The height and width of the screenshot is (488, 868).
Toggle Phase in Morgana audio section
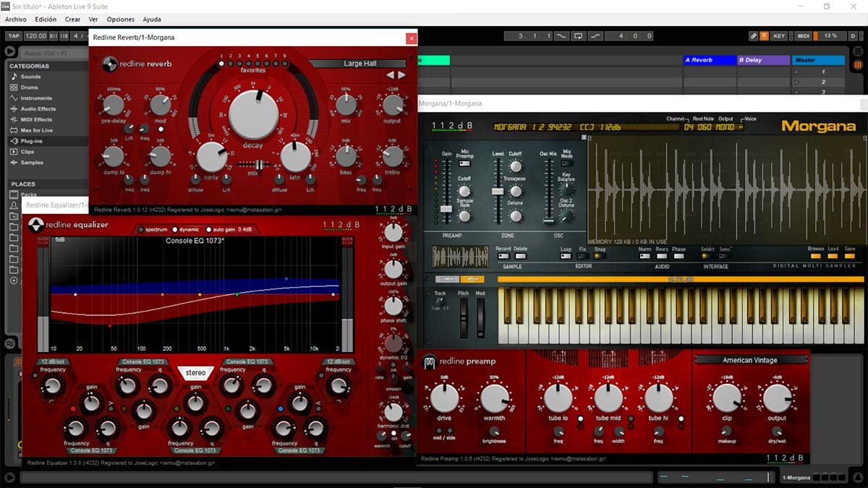tap(678, 256)
